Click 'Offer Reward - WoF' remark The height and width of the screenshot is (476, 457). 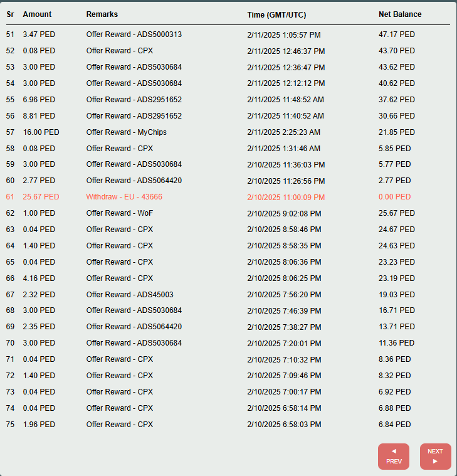tap(120, 213)
